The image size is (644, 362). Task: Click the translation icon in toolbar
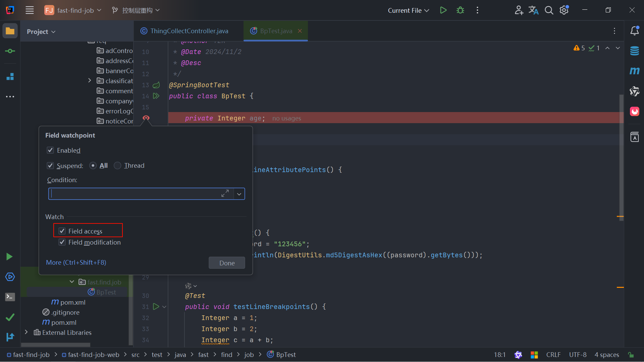coord(533,10)
